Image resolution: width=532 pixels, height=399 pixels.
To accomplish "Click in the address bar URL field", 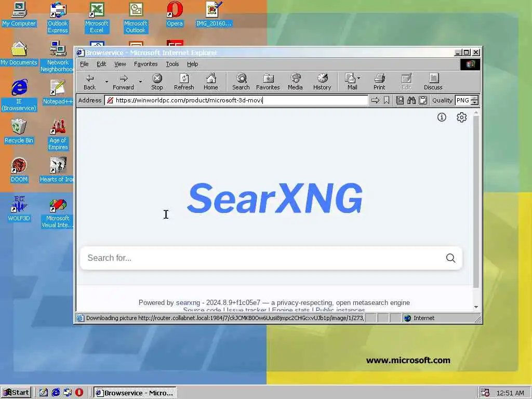I will 236,100.
